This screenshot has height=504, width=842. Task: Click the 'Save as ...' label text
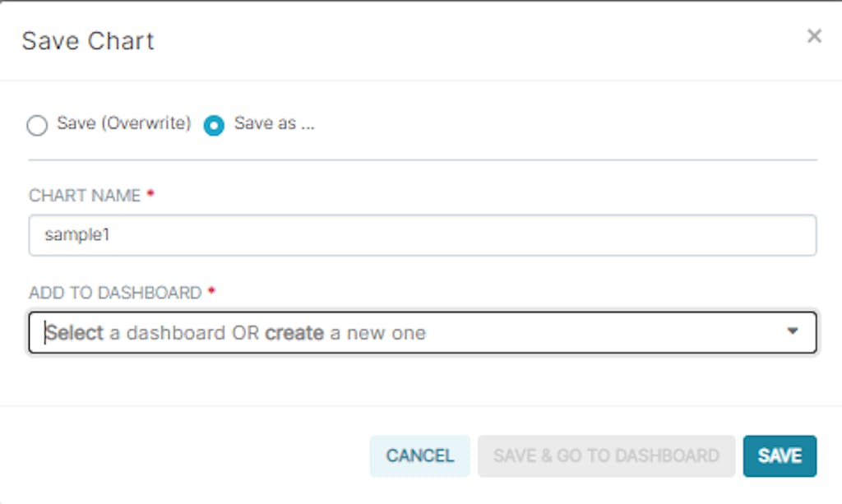pos(274,124)
